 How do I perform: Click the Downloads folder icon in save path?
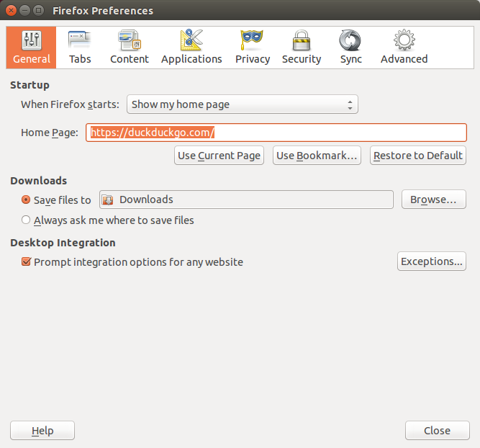tap(108, 200)
